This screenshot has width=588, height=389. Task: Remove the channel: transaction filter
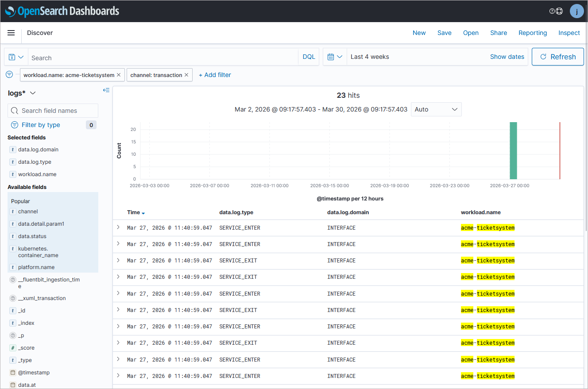tap(186, 75)
